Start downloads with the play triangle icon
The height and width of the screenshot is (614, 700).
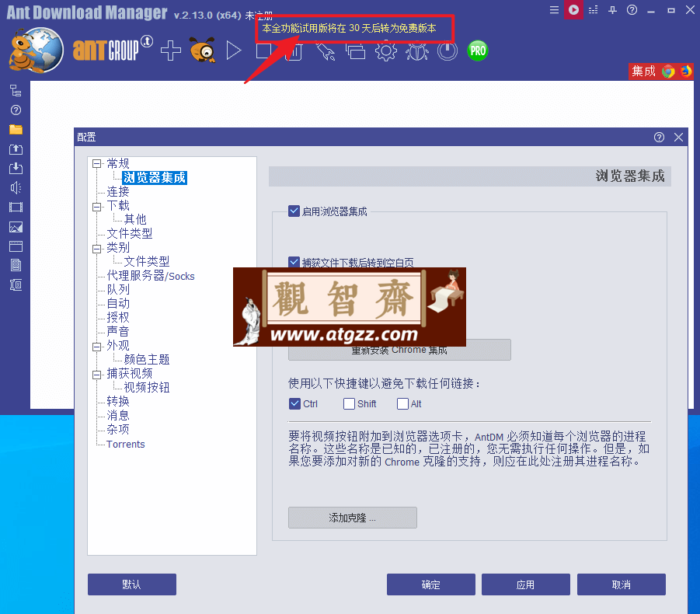[234, 51]
